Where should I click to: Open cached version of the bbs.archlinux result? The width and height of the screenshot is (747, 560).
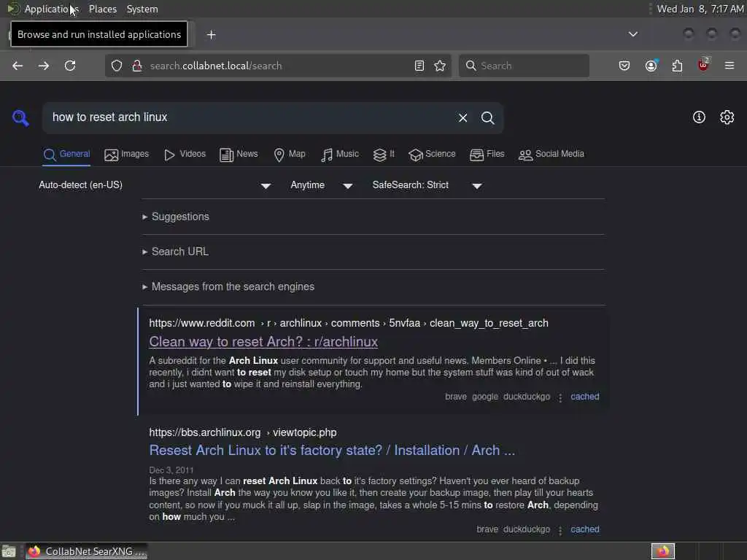pos(585,529)
